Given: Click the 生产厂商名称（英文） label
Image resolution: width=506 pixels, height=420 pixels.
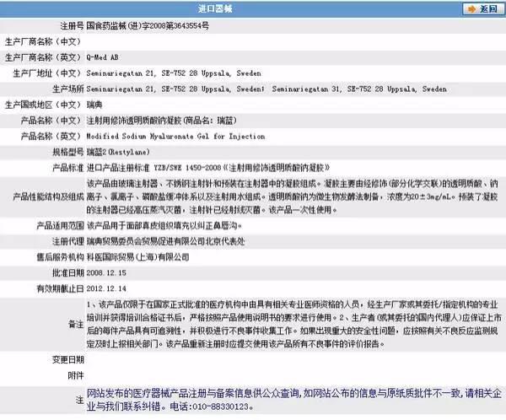Looking at the screenshot, I should 43,57.
